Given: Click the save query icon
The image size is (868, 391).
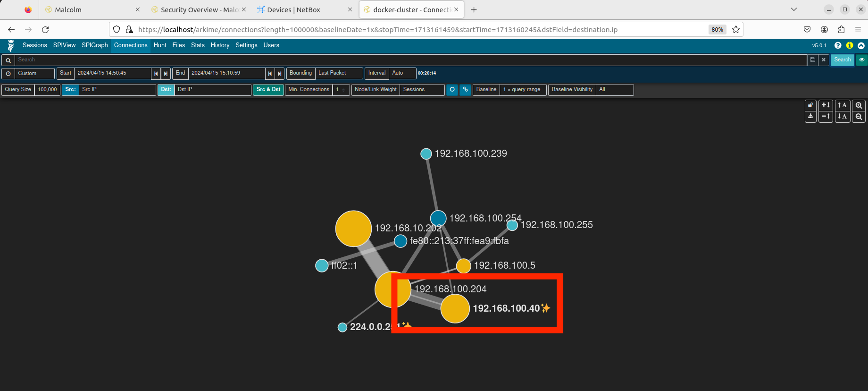Looking at the screenshot, I should pyautogui.click(x=812, y=60).
